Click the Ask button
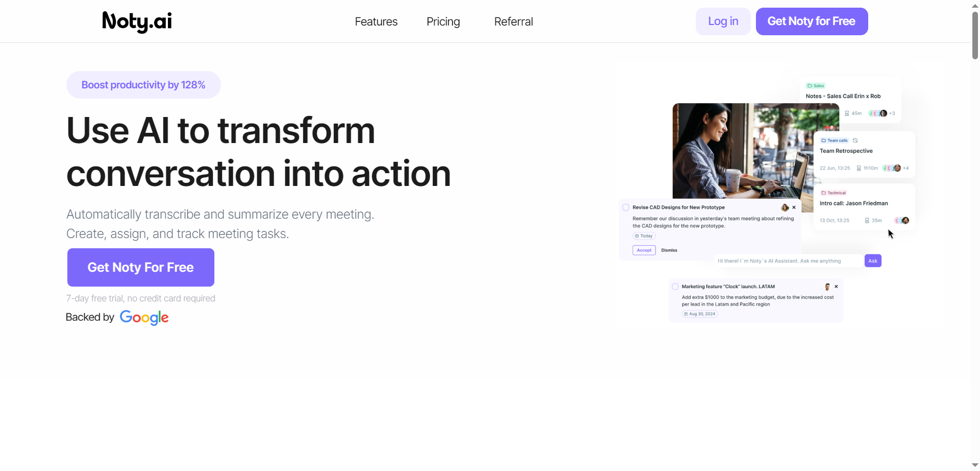This screenshot has width=980, height=471. click(873, 261)
